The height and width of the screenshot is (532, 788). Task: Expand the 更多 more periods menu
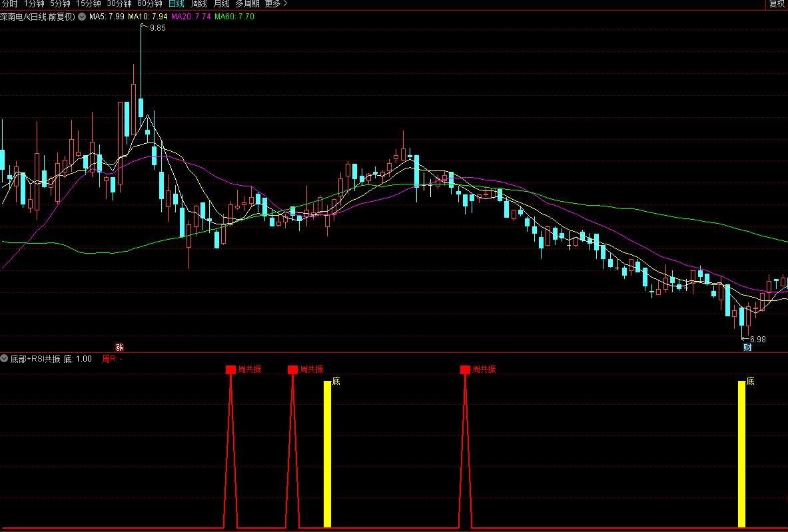(x=276, y=4)
